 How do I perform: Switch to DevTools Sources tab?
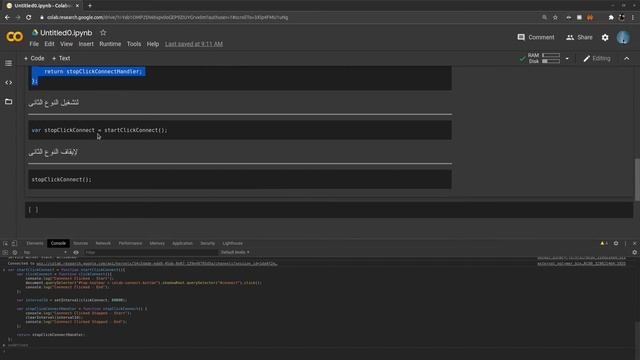[80, 243]
